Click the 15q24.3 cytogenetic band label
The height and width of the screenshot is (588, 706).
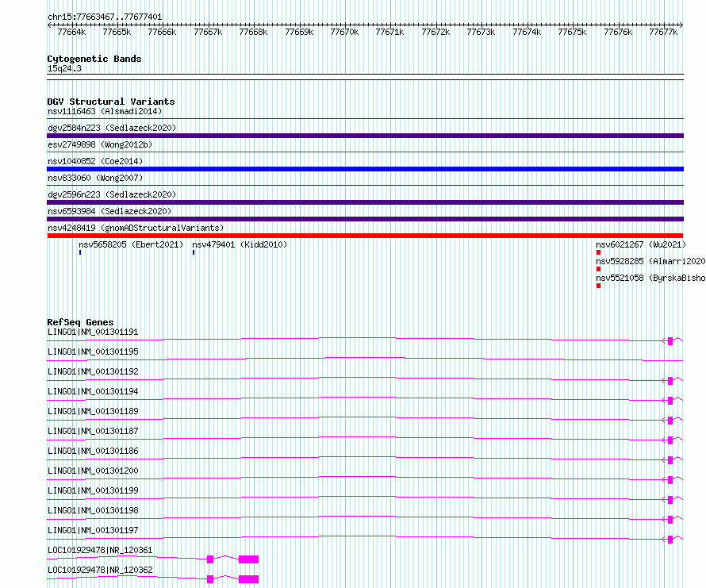click(x=64, y=68)
